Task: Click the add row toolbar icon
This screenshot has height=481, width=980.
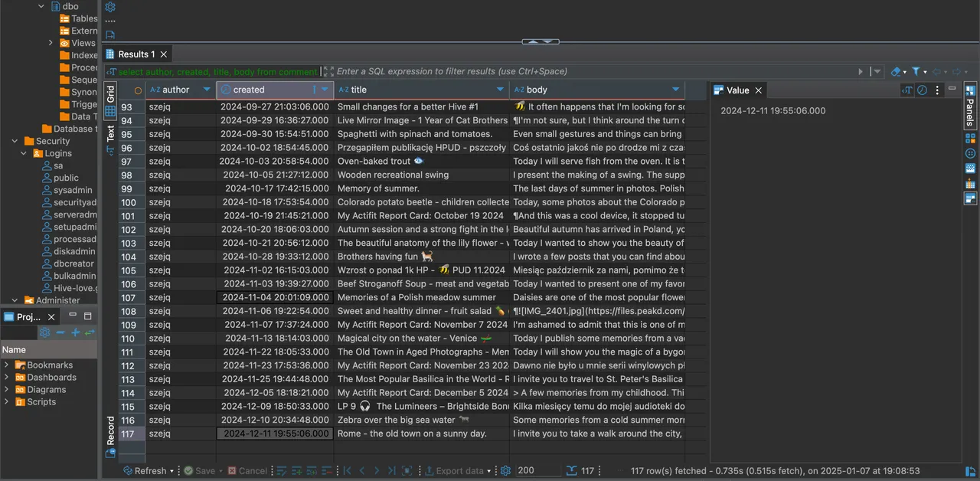Action: [x=297, y=471]
